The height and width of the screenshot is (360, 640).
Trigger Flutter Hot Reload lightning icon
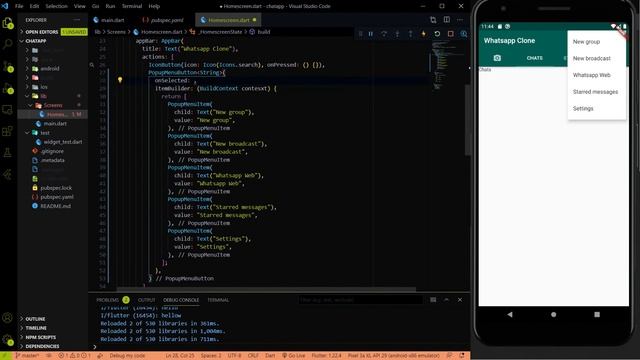(424, 34)
